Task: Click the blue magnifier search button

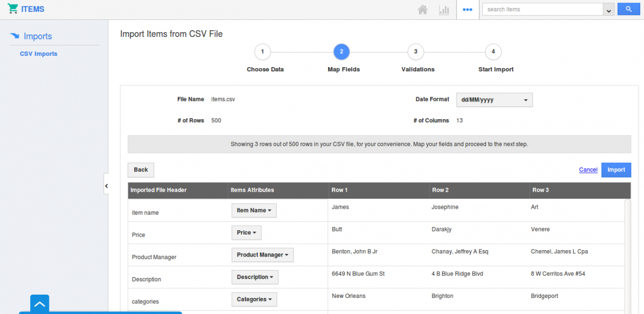Action: point(628,9)
